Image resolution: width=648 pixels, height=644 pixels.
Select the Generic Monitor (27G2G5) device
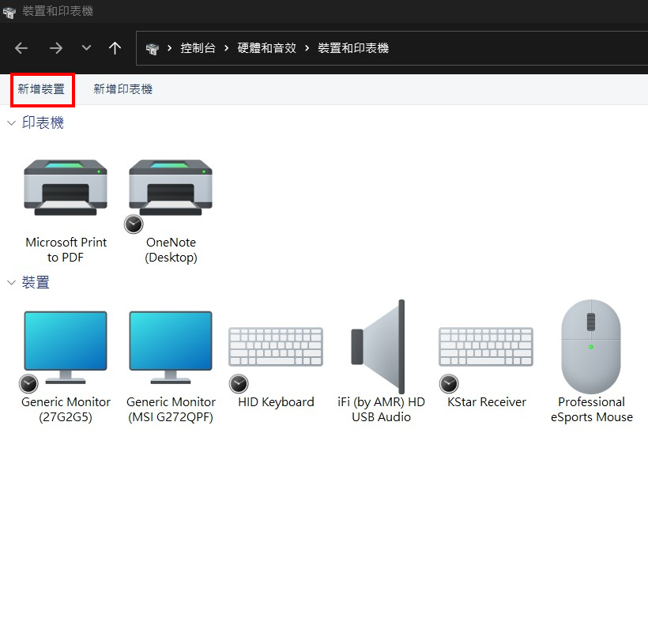[x=66, y=347]
